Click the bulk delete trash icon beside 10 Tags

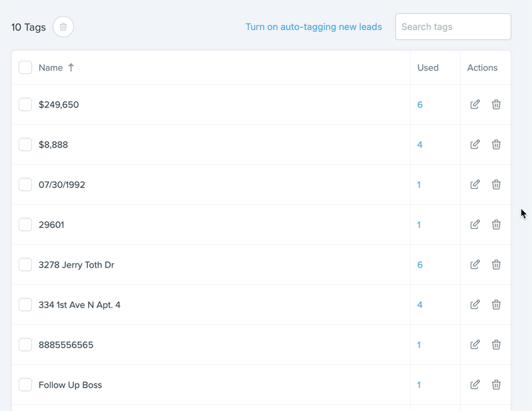[63, 27]
